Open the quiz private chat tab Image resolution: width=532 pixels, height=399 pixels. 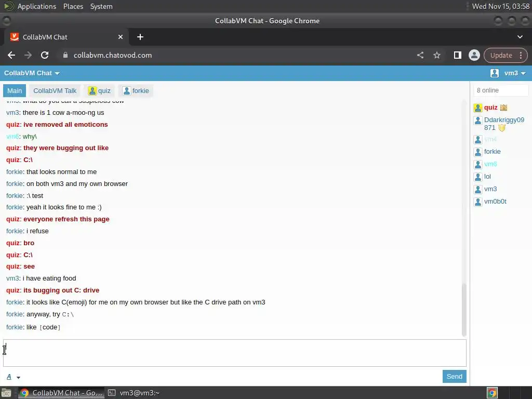99,90
